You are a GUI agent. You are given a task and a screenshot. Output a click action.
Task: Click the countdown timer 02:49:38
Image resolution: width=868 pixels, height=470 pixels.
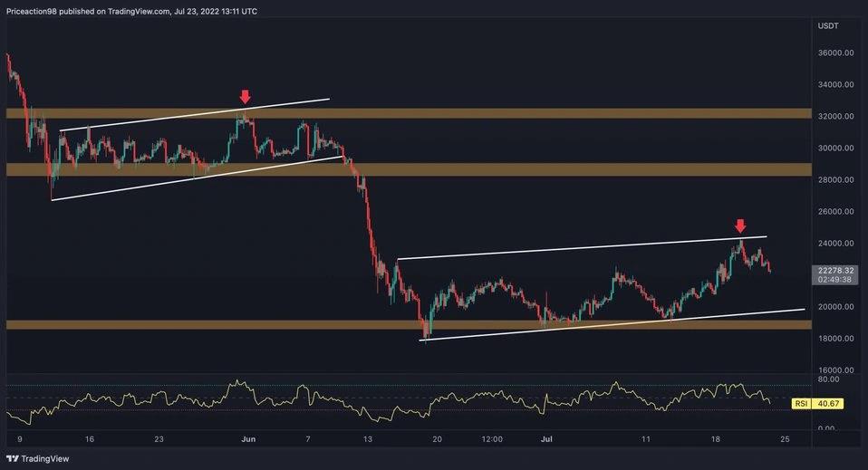[834, 280]
